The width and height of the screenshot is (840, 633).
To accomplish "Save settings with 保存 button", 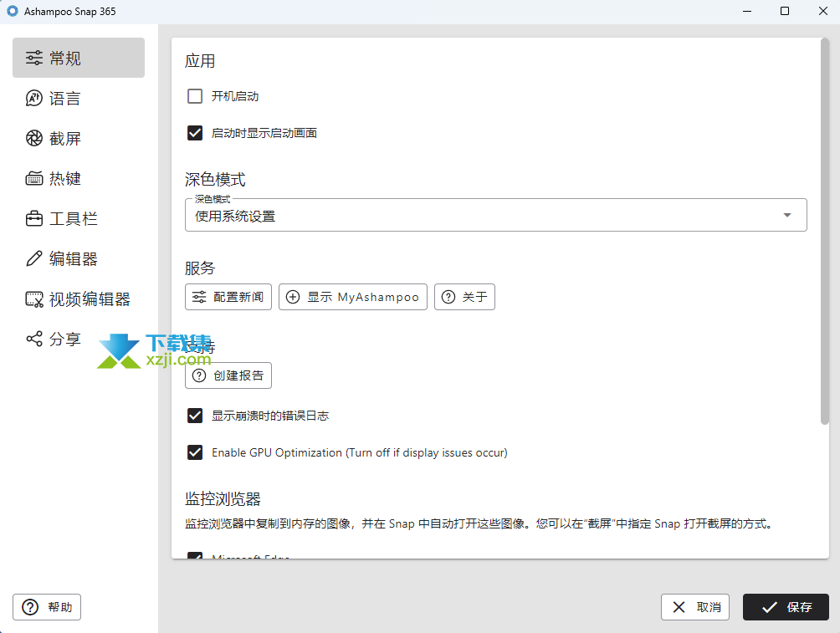I will (786, 607).
